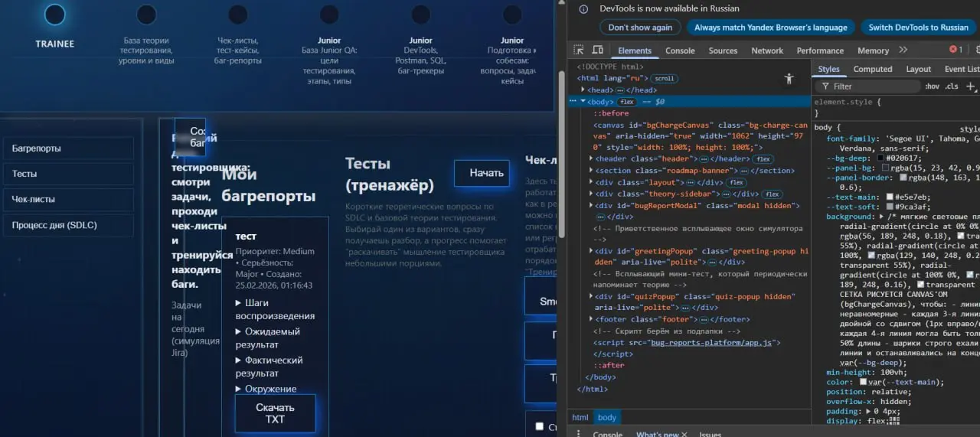Click flex badge on layout div
The image size is (980, 437).
737,182
